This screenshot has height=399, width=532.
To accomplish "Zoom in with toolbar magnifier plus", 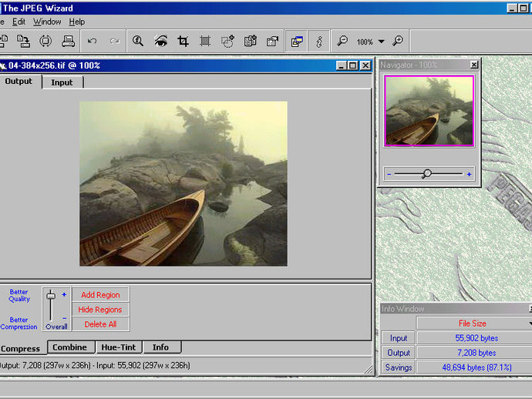I will click(398, 41).
